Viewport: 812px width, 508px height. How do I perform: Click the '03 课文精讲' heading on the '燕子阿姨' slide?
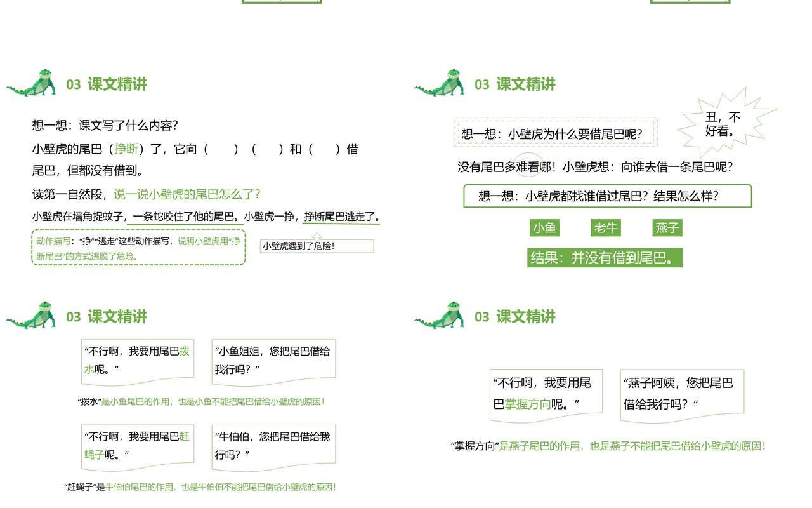tap(515, 316)
